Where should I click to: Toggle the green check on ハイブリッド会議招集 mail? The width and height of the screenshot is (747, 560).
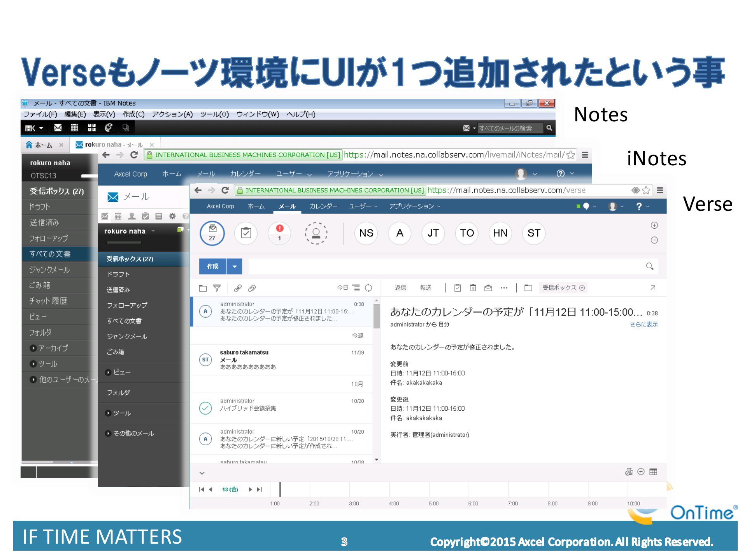point(205,408)
